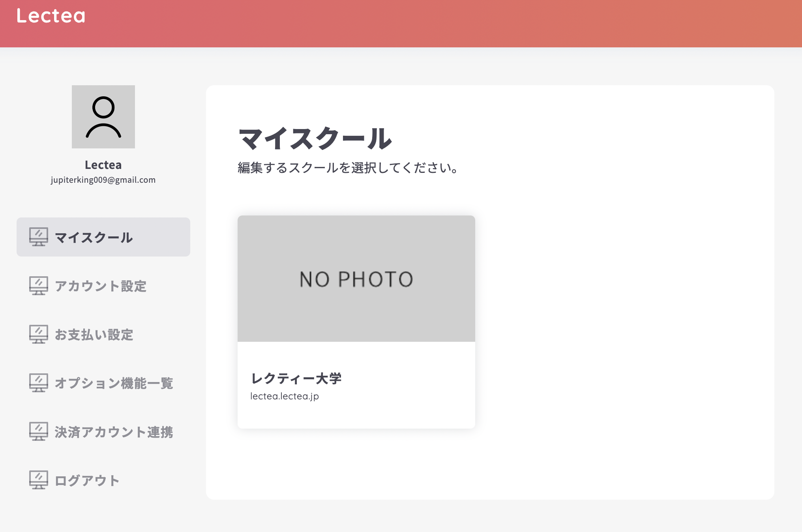Click the monitor icon beside 決済アカウント連携

[38, 431]
